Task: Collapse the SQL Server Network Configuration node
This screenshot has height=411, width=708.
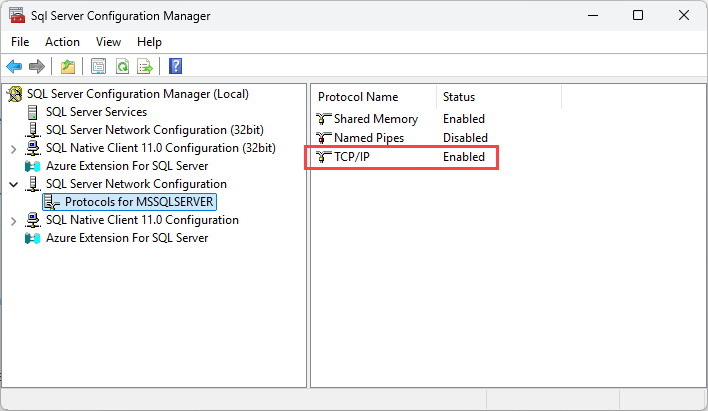Action: tap(13, 184)
